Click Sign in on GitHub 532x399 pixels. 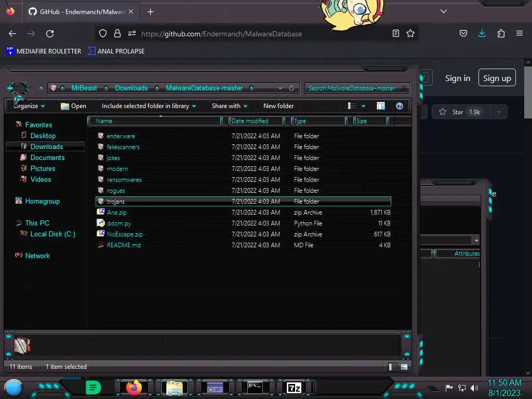(458, 78)
